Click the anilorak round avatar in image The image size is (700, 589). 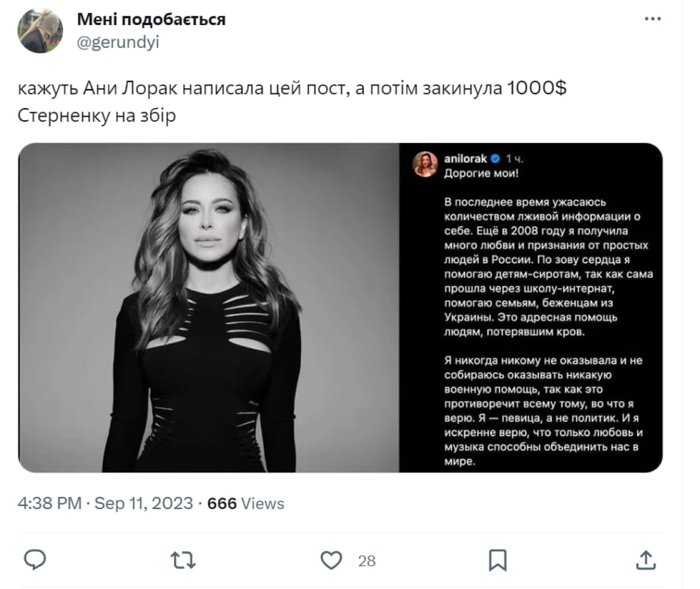click(425, 164)
